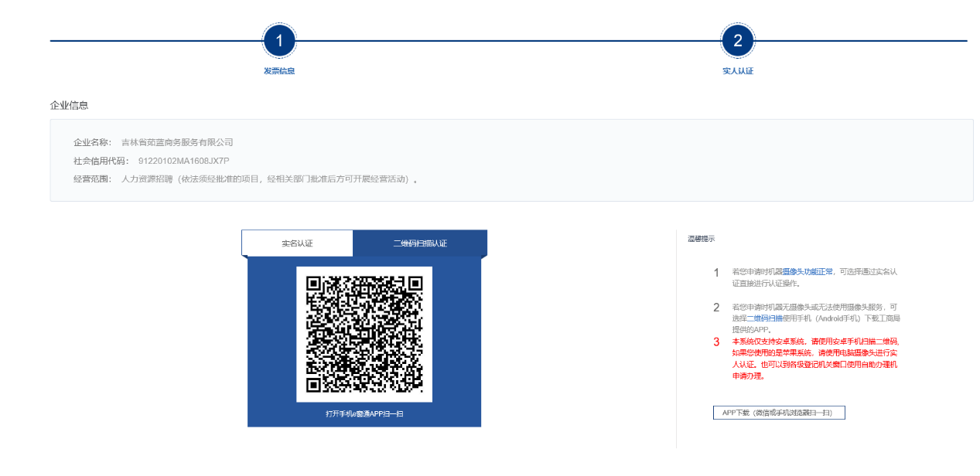The image size is (980, 476).
Task: Select company name 吉林省茹蓝商务服务有限公司
Action: (x=177, y=142)
